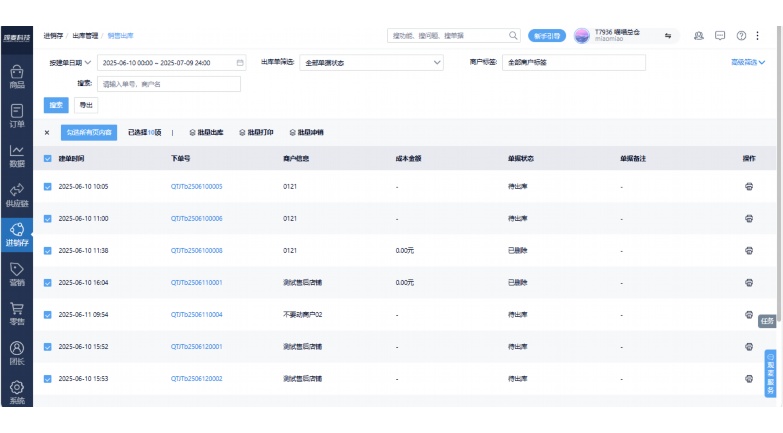Open the 团长 section in the sidebar
Image resolution: width=783 pixels, height=433 pixels.
pyautogui.click(x=16, y=353)
